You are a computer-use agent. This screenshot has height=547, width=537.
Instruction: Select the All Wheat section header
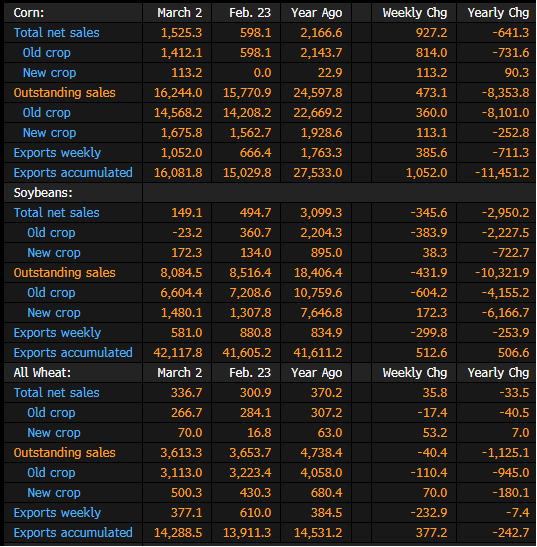coord(42,373)
